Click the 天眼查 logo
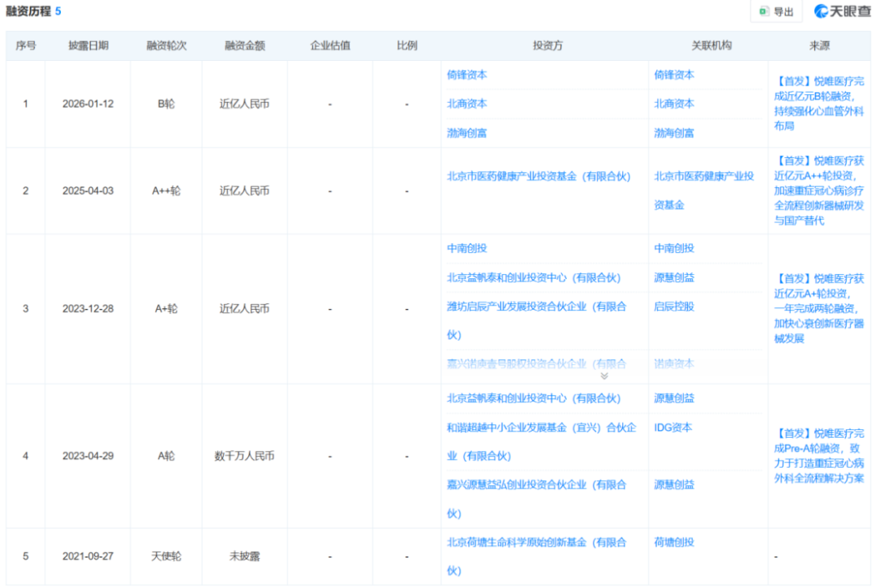876x588 pixels. 841,11
